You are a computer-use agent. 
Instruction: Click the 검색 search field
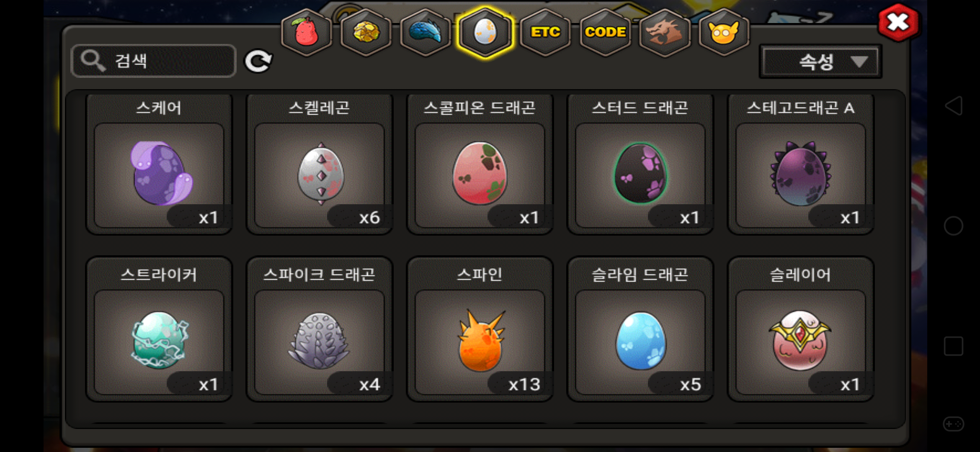tap(154, 61)
